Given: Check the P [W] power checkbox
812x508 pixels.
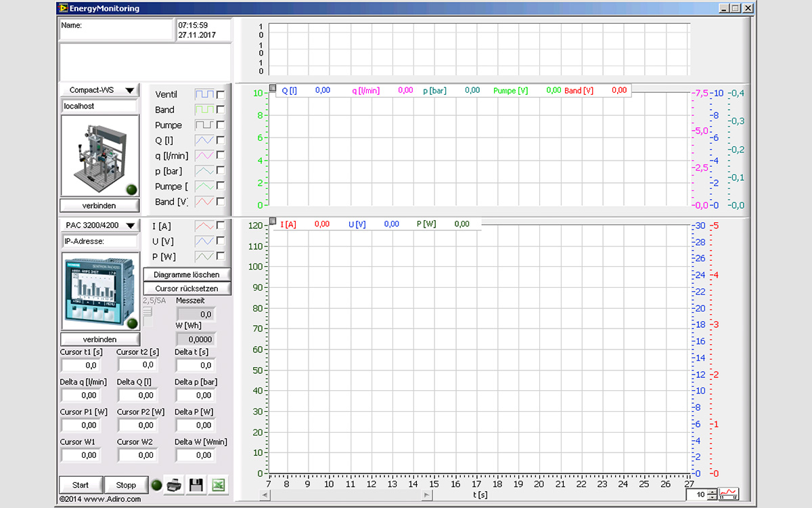Looking at the screenshot, I should pos(221,256).
